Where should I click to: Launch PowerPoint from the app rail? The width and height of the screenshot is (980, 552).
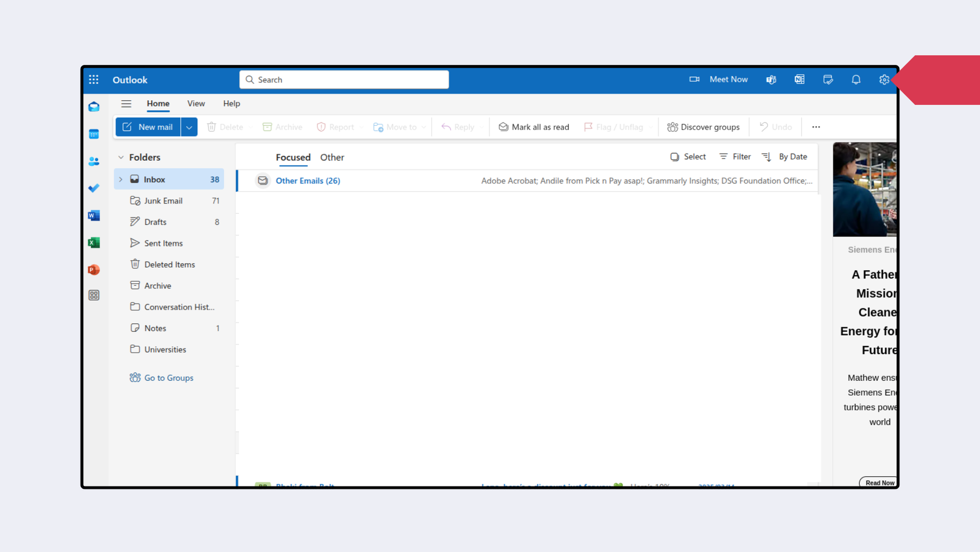[94, 270]
